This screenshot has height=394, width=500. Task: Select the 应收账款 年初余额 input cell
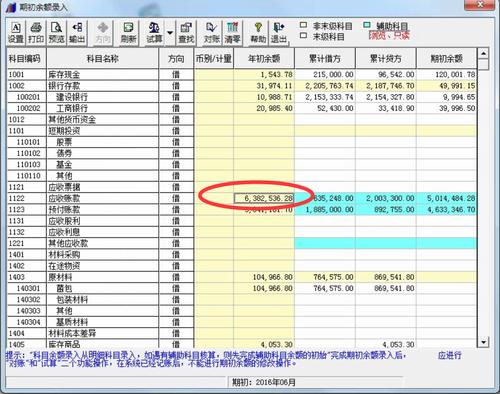pos(264,198)
